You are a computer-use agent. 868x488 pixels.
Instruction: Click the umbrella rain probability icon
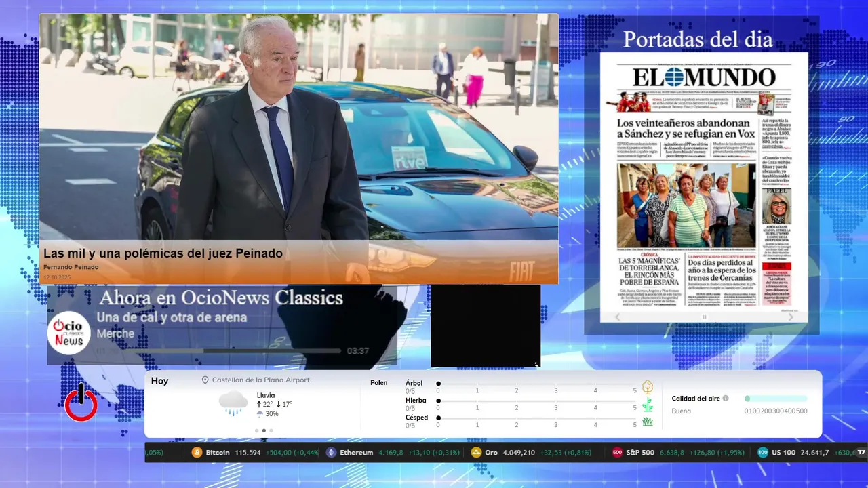(x=260, y=414)
